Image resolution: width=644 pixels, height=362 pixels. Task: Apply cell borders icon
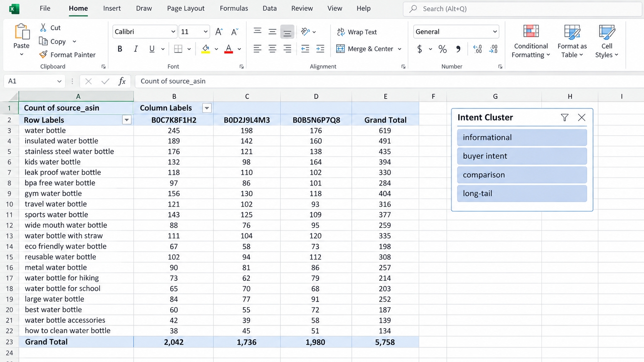[x=178, y=49]
